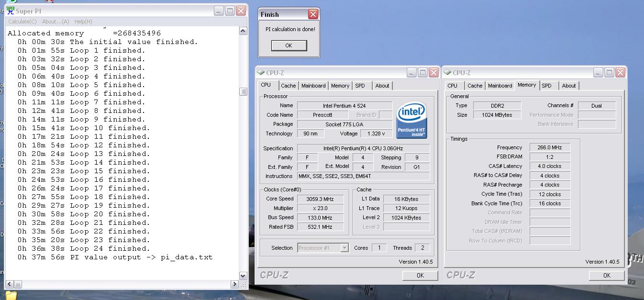Click the Level 2 cache value 1024 KBytes
The width and height of the screenshot is (644, 300).
(x=406, y=218)
